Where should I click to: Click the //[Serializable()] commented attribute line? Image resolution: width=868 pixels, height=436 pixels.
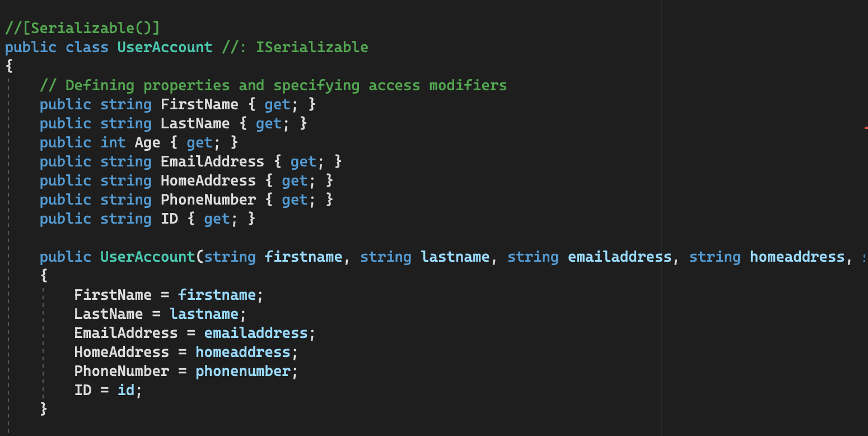82,28
